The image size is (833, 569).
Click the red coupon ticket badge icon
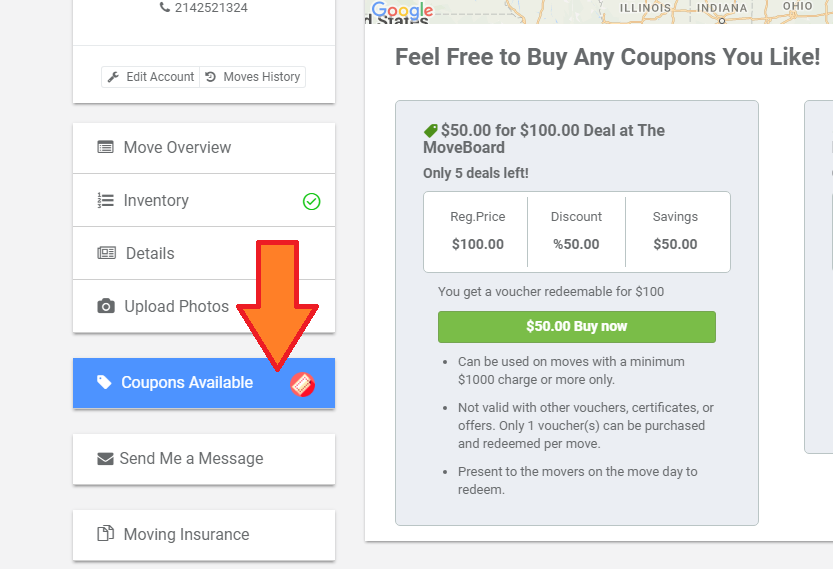pos(302,384)
